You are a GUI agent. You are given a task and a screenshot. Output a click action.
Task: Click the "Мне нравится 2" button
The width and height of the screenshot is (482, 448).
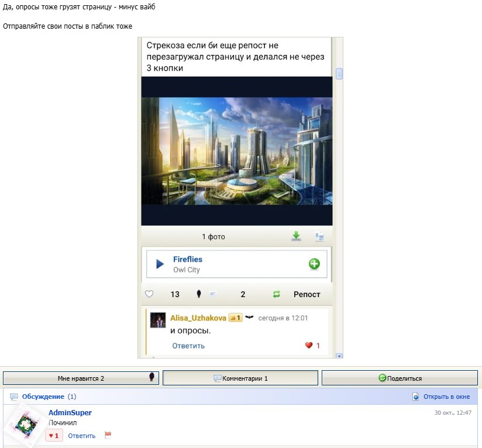81,378
